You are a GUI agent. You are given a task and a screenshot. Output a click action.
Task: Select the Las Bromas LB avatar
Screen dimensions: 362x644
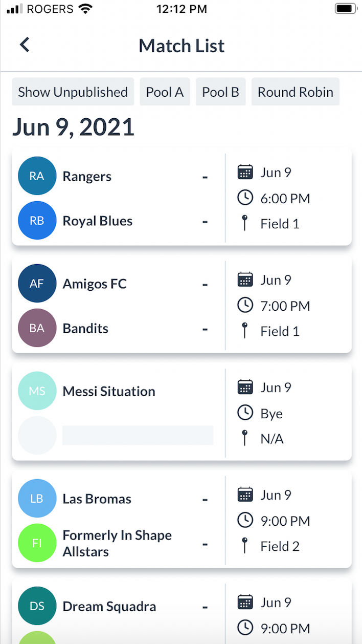(x=37, y=499)
